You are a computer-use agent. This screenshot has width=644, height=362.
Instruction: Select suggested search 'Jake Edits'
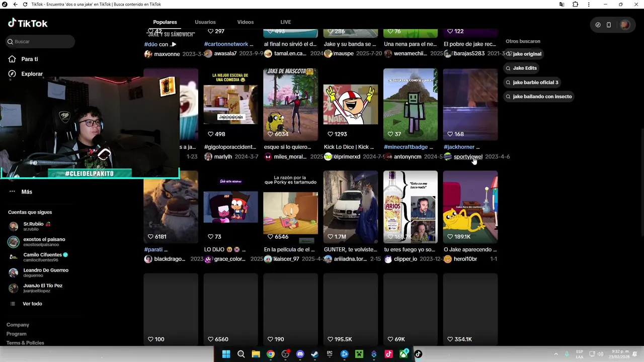pyautogui.click(x=521, y=68)
